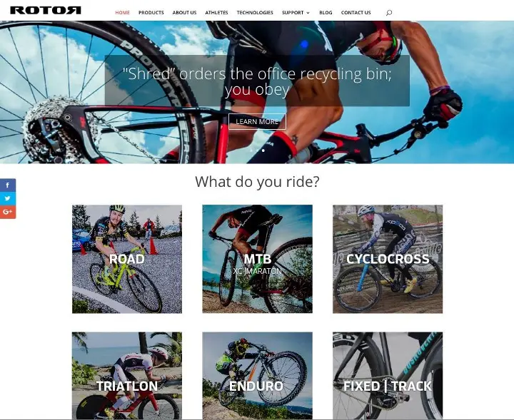Image resolution: width=514 pixels, height=420 pixels.
Task: Click the ROTOR logo
Action: 46,10
